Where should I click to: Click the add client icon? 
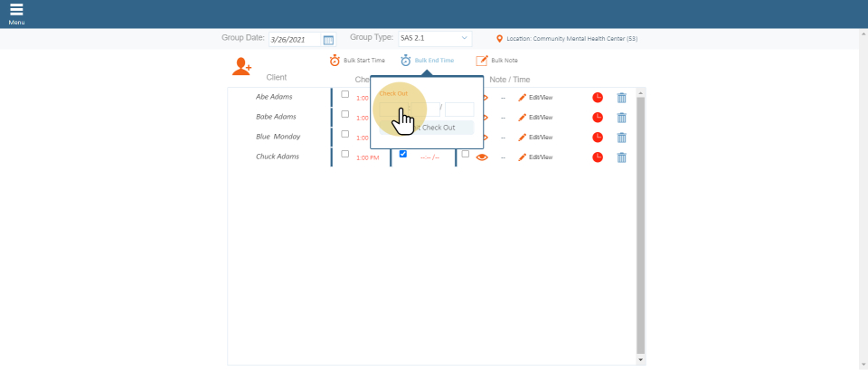241,66
